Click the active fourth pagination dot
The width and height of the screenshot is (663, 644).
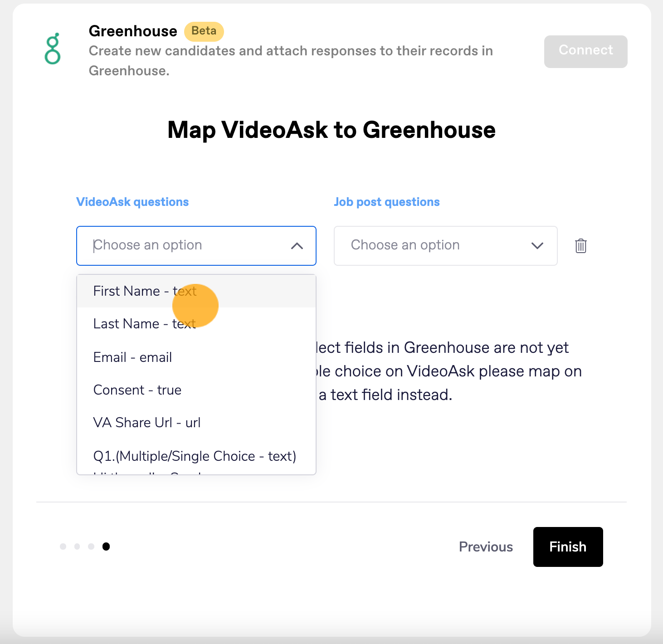pos(106,546)
